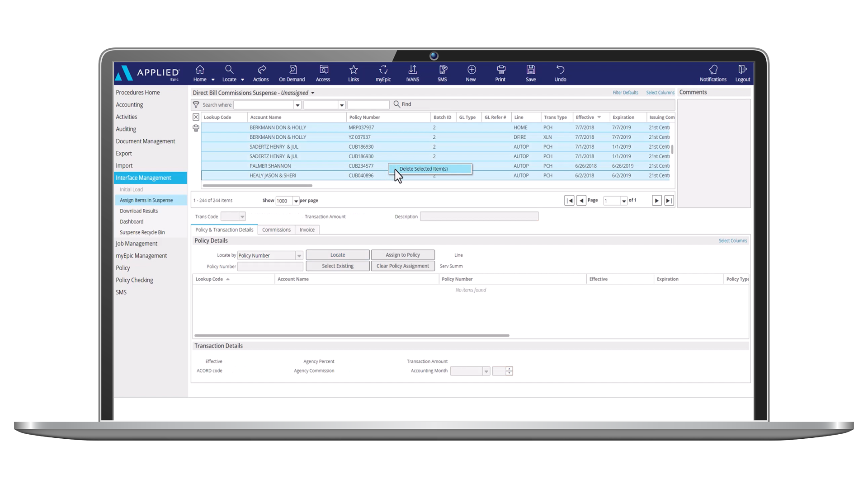Image resolution: width=868 pixels, height=488 pixels.
Task: Open Download Results in sidebar
Action: [139, 211]
